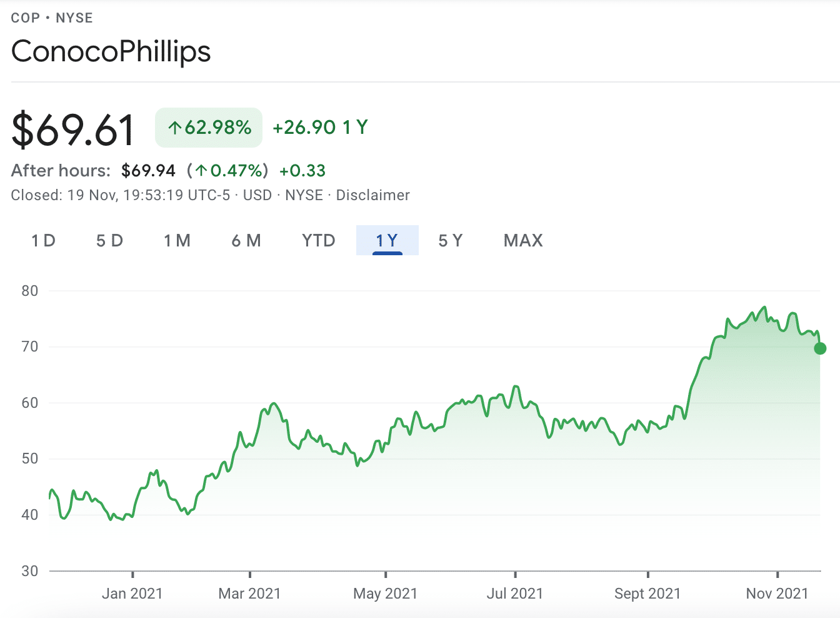The height and width of the screenshot is (618, 840).
Task: Open the 1M price history view
Action: coord(177,240)
